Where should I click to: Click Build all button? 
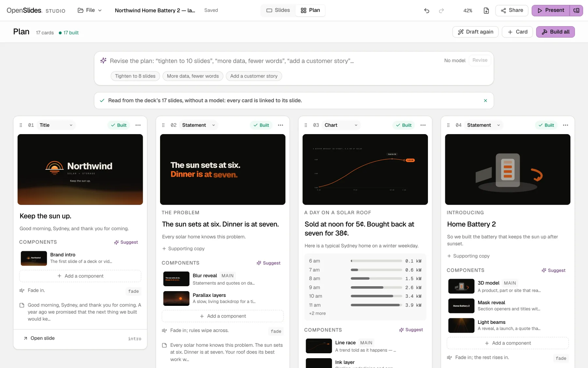555,32
